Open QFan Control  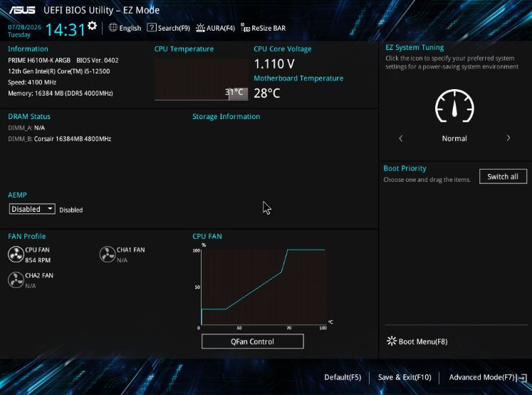point(252,342)
